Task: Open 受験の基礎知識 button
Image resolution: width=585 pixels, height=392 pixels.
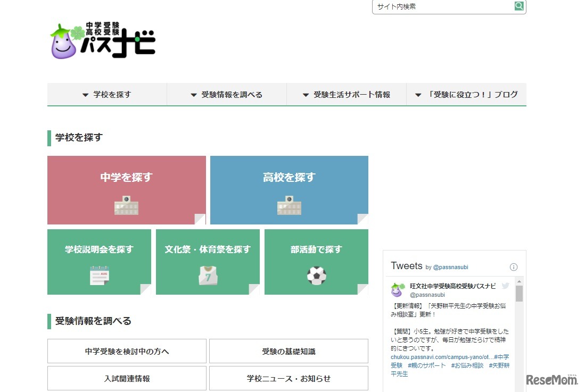Action: click(x=289, y=351)
